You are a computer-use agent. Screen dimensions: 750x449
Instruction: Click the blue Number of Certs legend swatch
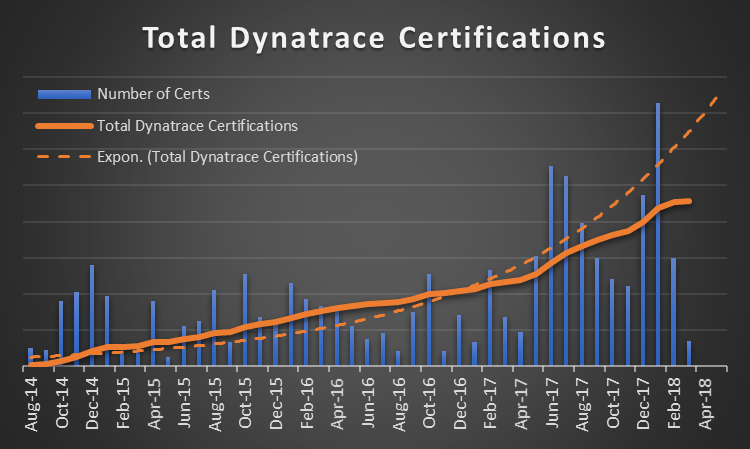point(63,95)
